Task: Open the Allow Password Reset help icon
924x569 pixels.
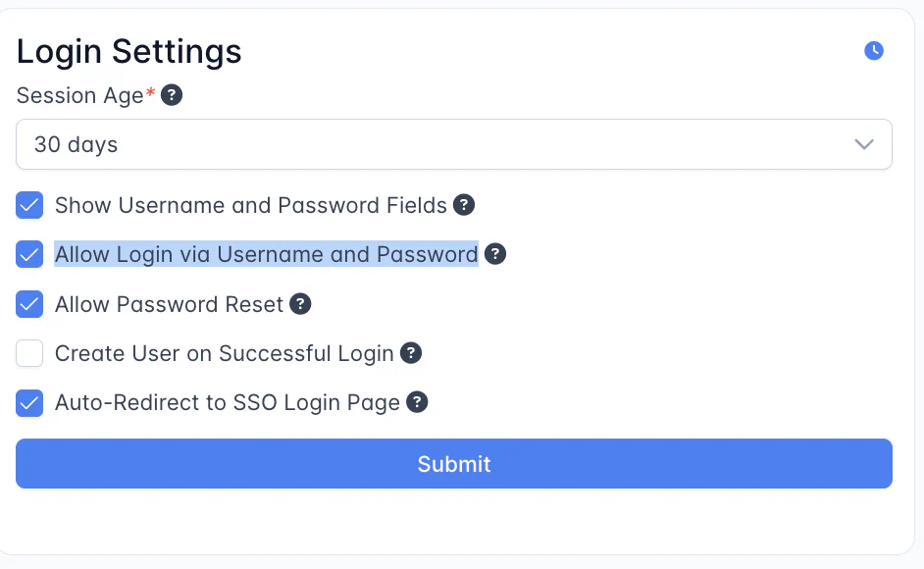Action: (301, 304)
